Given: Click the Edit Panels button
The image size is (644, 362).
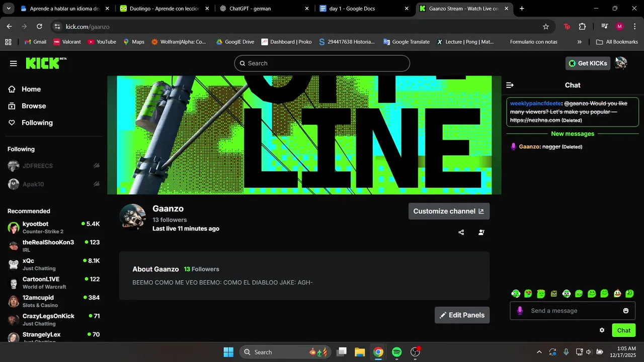Looking at the screenshot, I should (x=462, y=315).
